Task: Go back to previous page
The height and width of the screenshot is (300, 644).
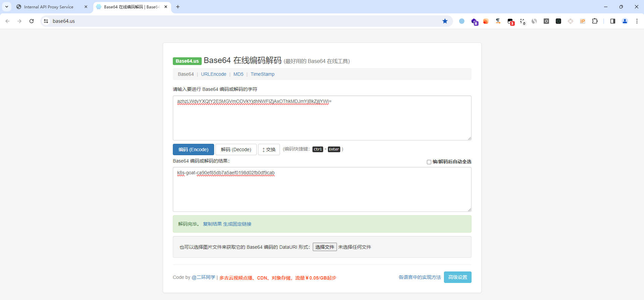Action: point(7,21)
